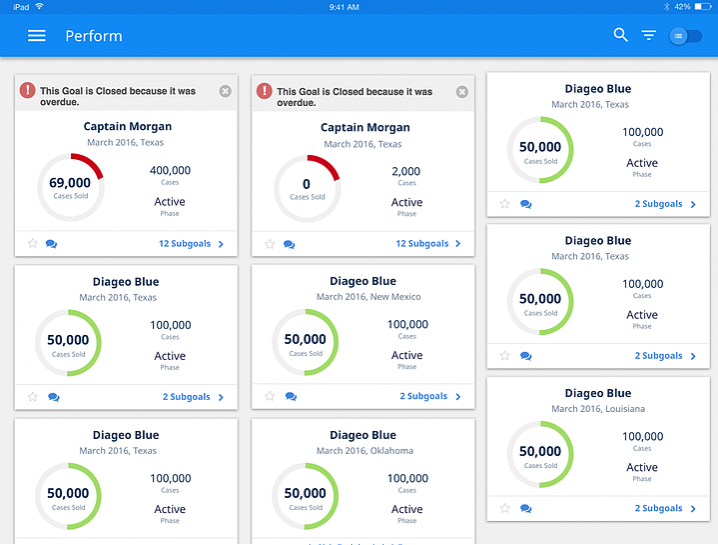Click overdue message text on 69,000 card

tap(118, 96)
